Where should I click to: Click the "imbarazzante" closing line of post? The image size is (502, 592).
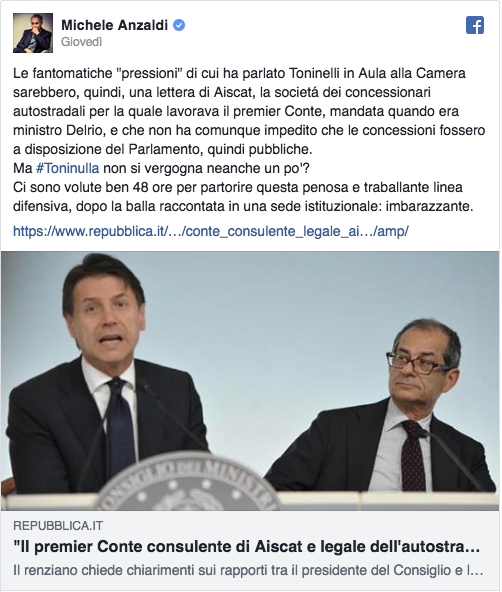tap(429, 206)
